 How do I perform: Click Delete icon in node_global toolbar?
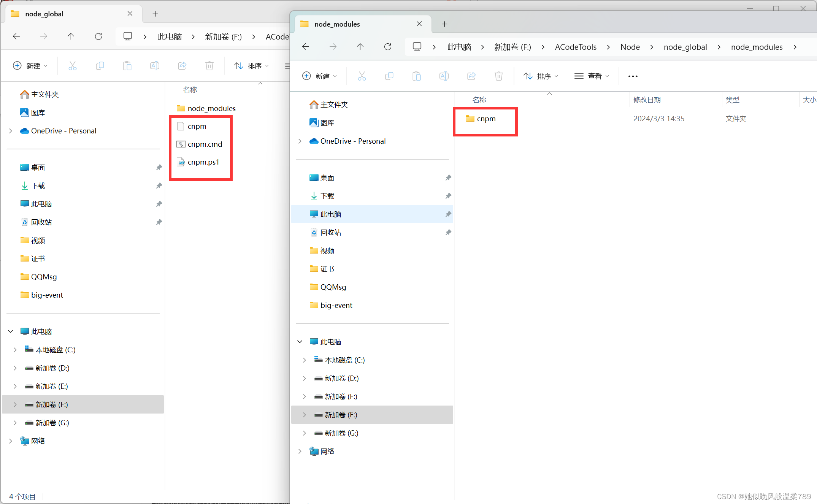[x=209, y=66]
